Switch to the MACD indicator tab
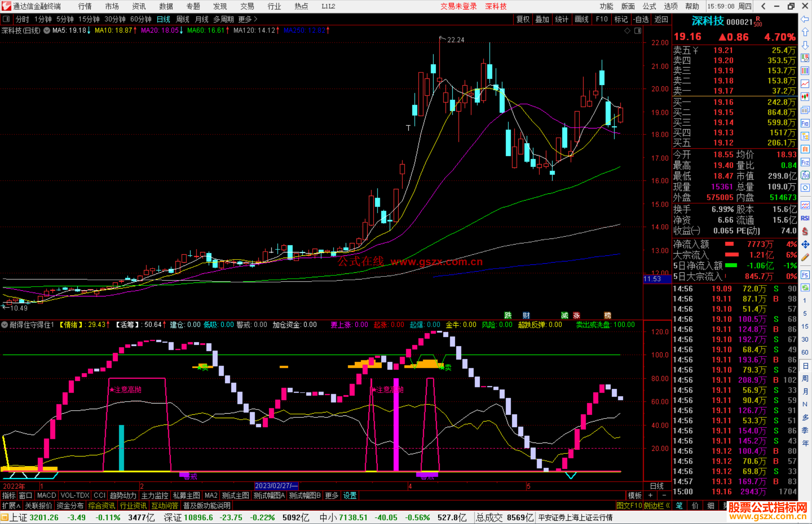This screenshot has width=812, height=524. tap(47, 495)
